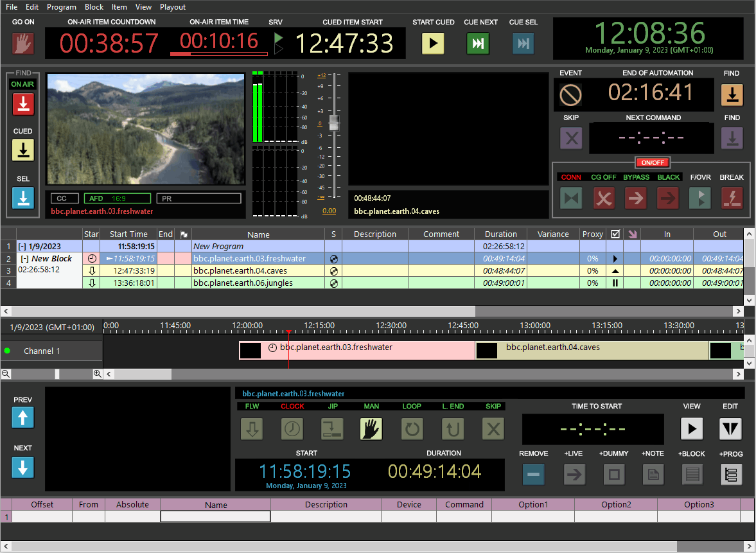756x553 pixels.
Task: Click the Cue Next button
Action: [478, 43]
